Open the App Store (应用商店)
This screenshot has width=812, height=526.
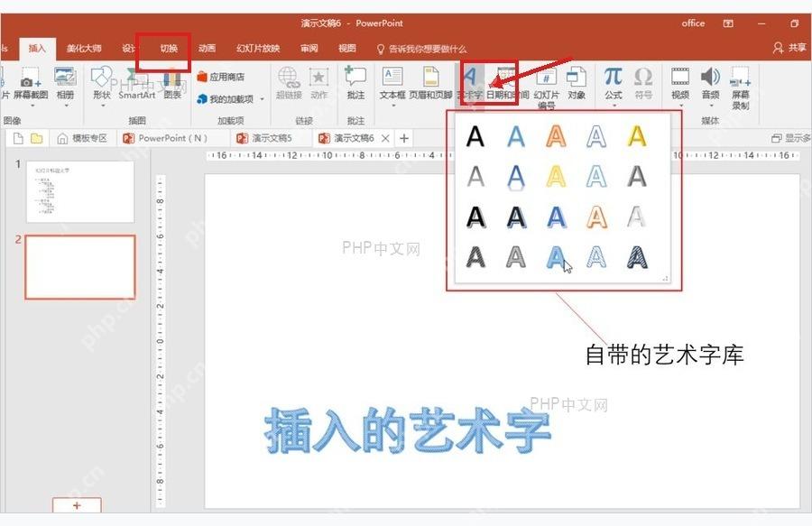click(x=221, y=77)
